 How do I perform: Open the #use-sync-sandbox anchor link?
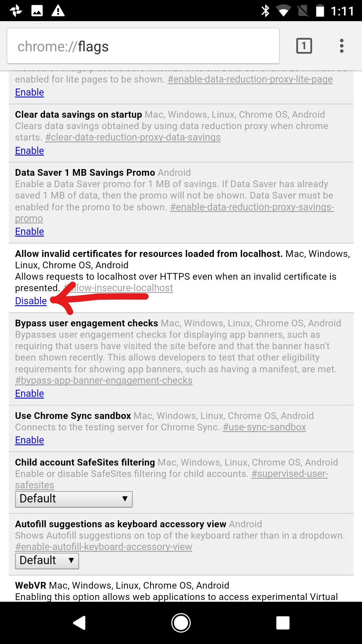(x=264, y=427)
